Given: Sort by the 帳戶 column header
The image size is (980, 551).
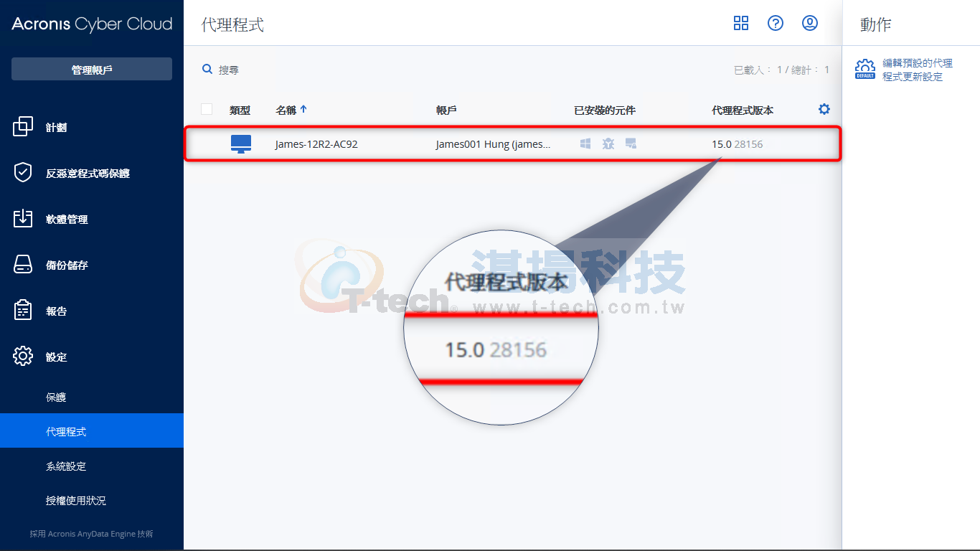Looking at the screenshot, I should (446, 110).
